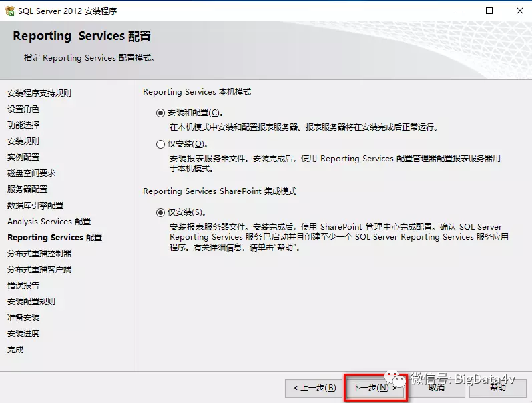
Task: Click the 安装进度 step
Action: tap(23, 334)
